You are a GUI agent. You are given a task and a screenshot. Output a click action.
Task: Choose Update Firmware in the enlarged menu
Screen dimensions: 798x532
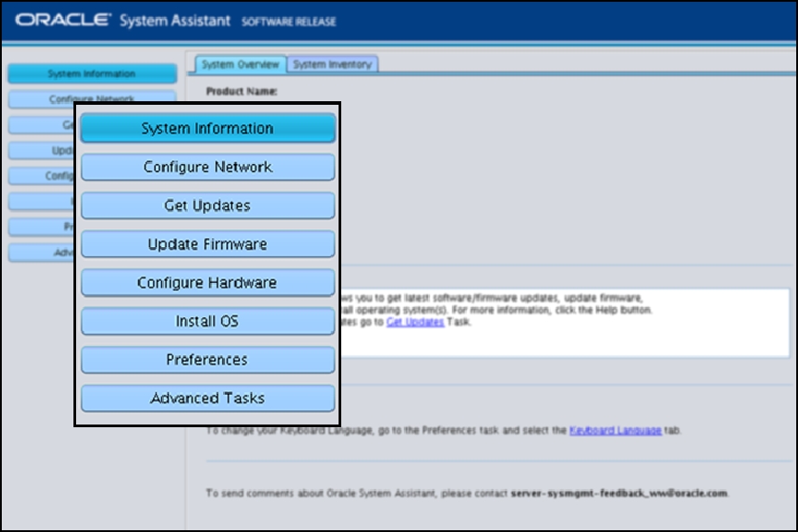(x=208, y=245)
